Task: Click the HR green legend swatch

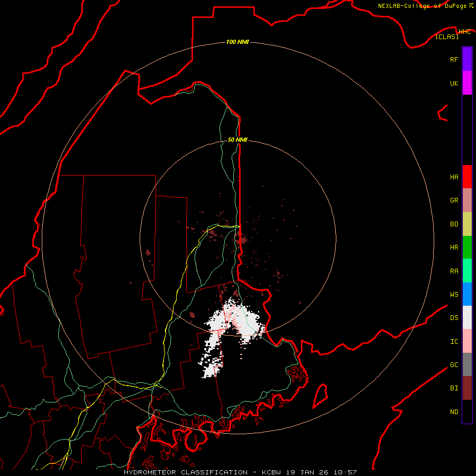Action: coord(467,248)
